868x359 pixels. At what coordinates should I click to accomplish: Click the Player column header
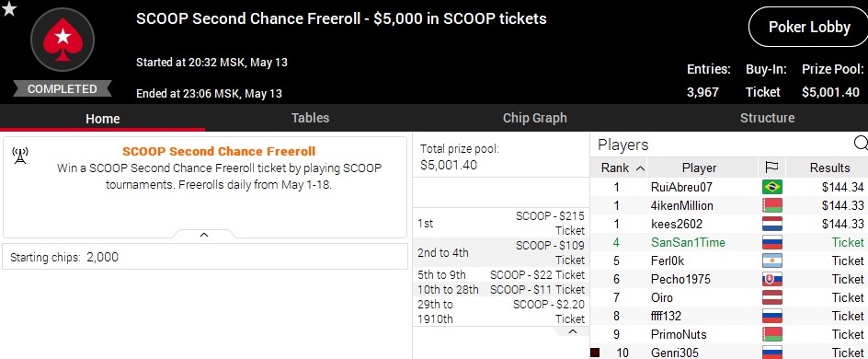coord(699,168)
